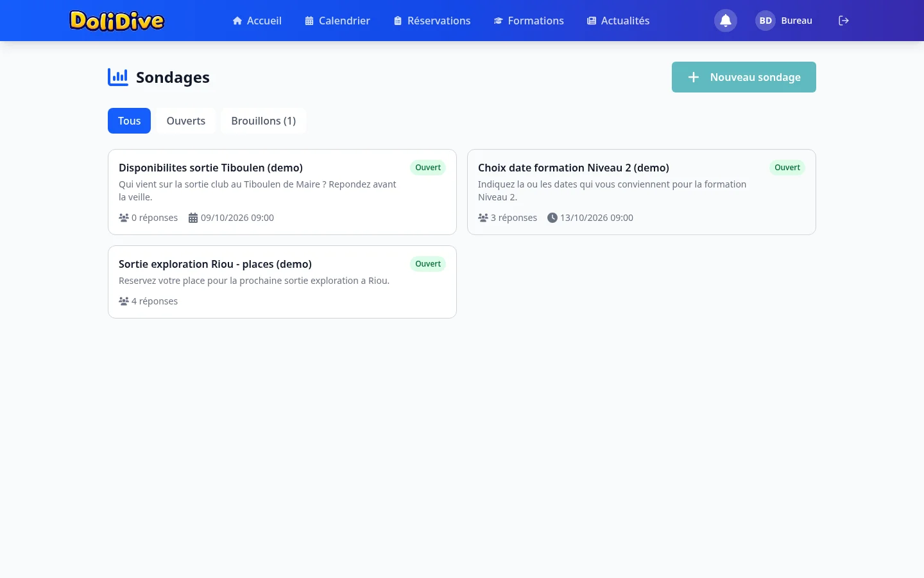Click the text '0 réponses'

tap(155, 218)
